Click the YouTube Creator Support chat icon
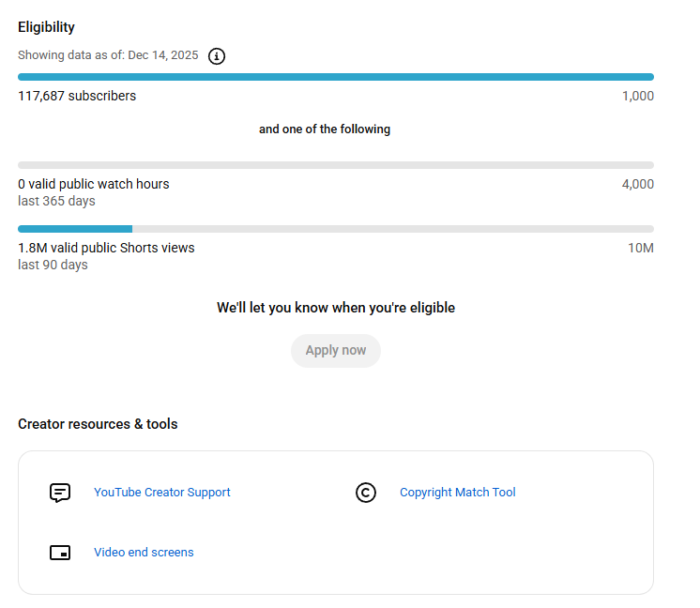 (60, 493)
